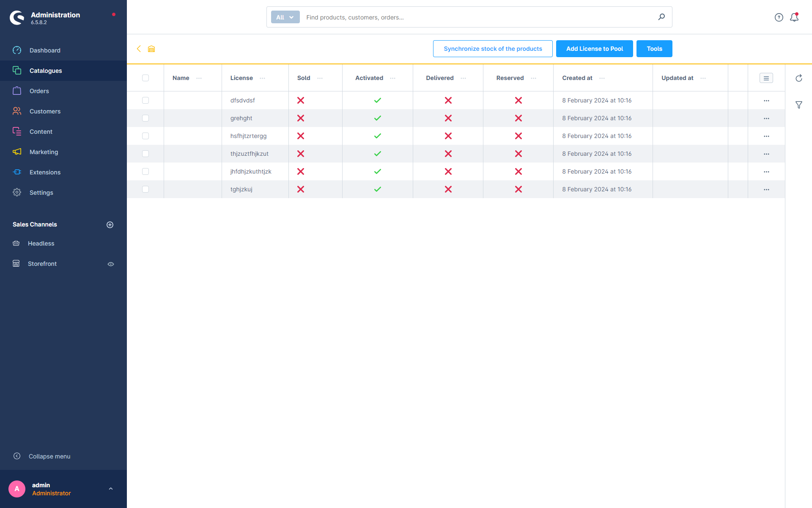
Task: Go back with the yellow arrow
Action: [x=139, y=49]
